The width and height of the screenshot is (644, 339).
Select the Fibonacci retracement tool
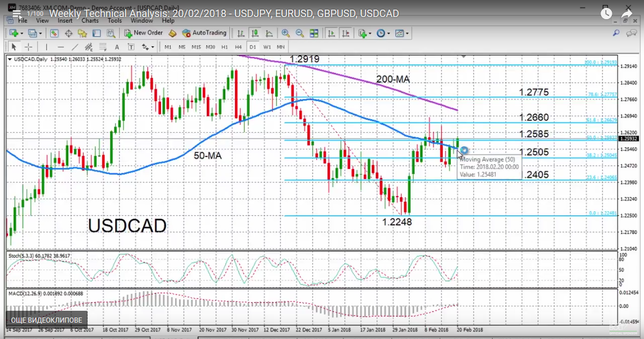103,47
